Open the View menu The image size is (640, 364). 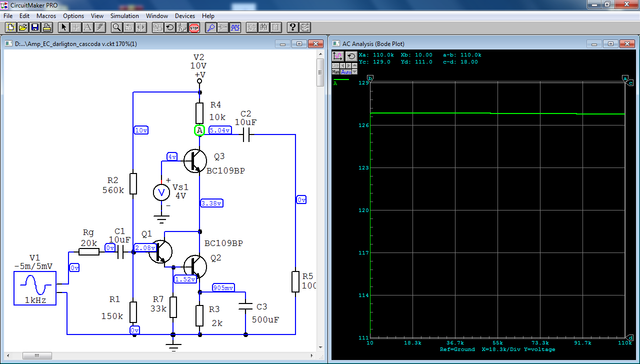[97, 16]
